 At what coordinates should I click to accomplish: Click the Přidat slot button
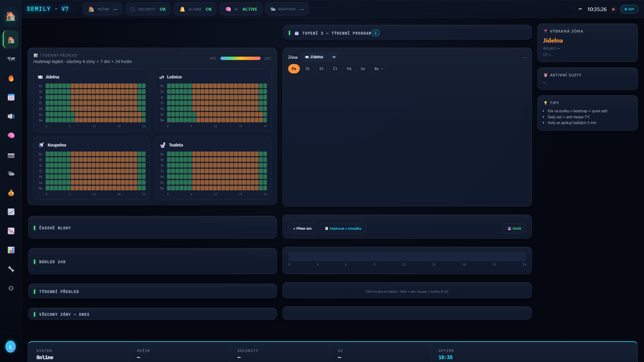click(302, 228)
